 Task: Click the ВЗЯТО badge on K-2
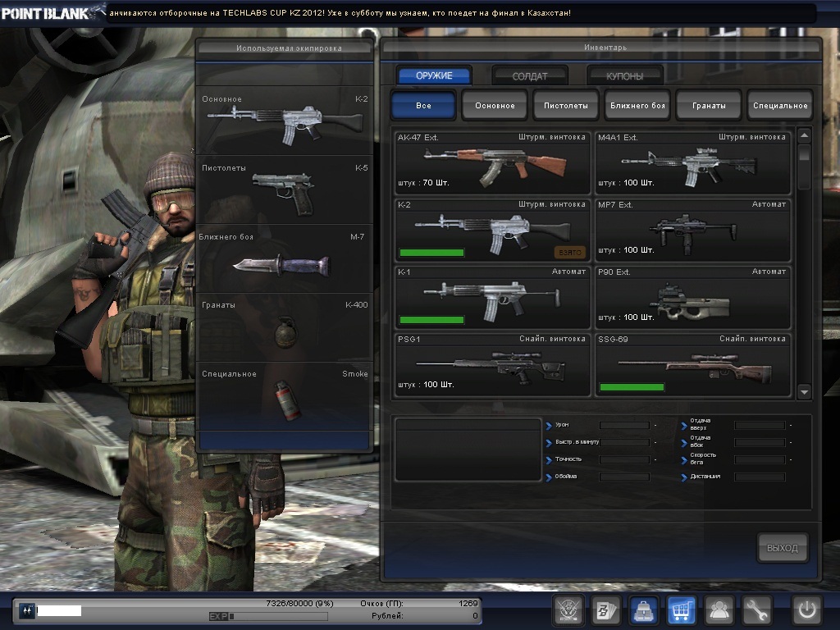point(569,253)
